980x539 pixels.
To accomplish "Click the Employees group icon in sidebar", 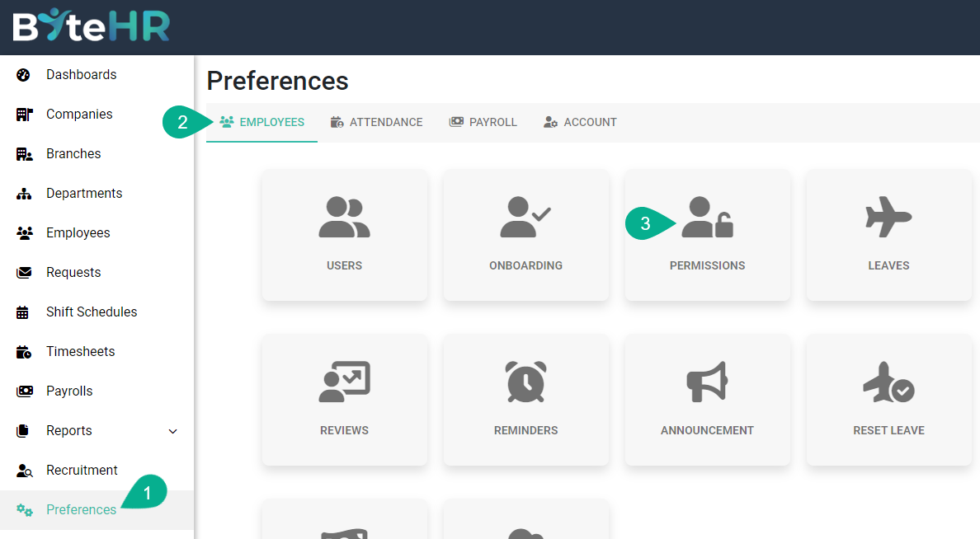I will [x=24, y=233].
